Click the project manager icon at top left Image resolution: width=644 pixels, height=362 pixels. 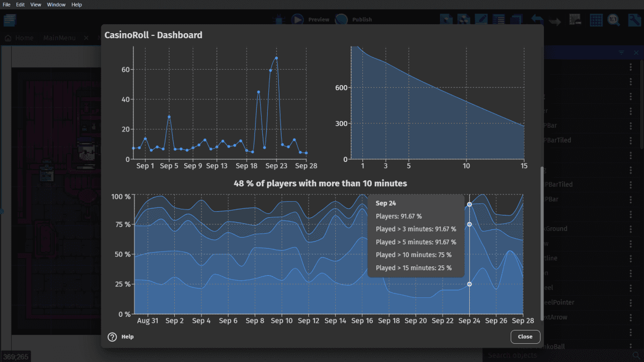coord(9,20)
